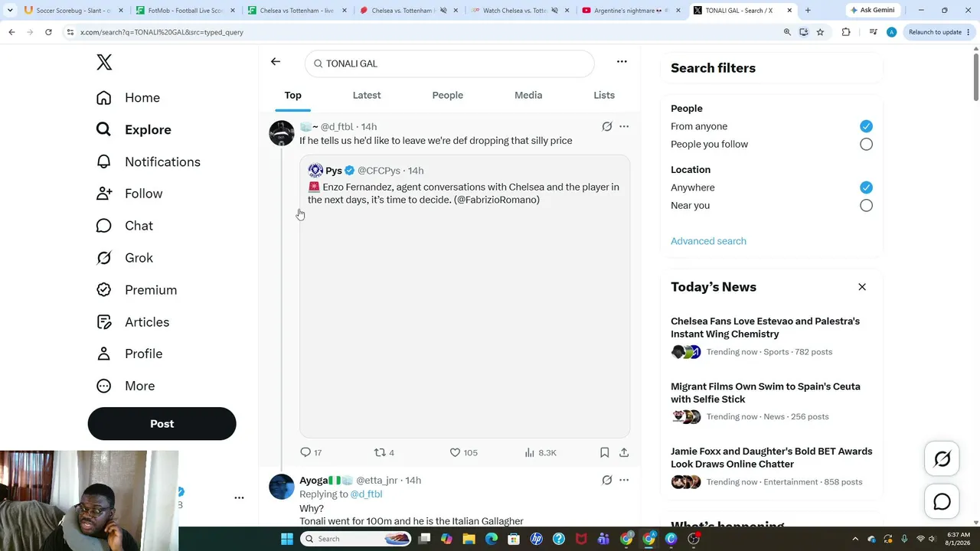Dismiss the Today's News panel

(x=862, y=287)
